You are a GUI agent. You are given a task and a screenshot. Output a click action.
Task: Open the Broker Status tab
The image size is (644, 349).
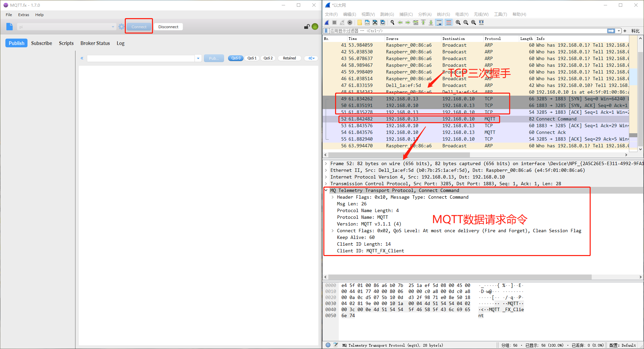tap(95, 43)
